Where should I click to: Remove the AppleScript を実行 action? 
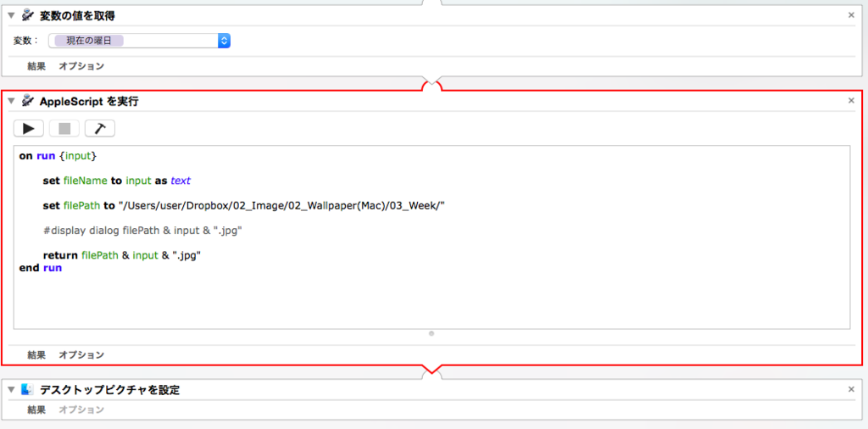click(x=851, y=101)
